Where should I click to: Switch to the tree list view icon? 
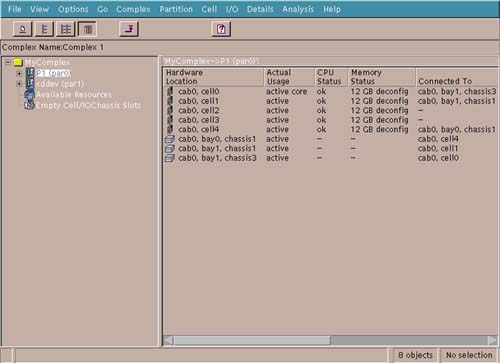[x=65, y=29]
